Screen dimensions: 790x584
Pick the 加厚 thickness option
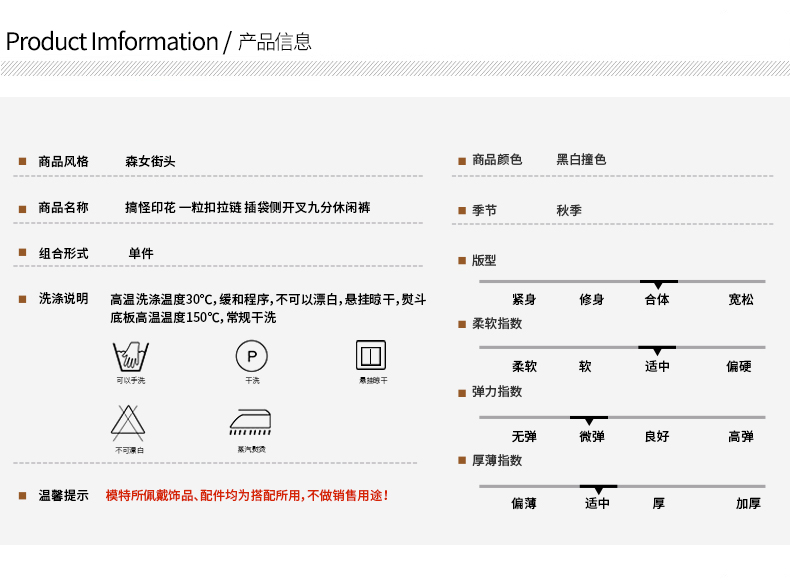(x=748, y=504)
